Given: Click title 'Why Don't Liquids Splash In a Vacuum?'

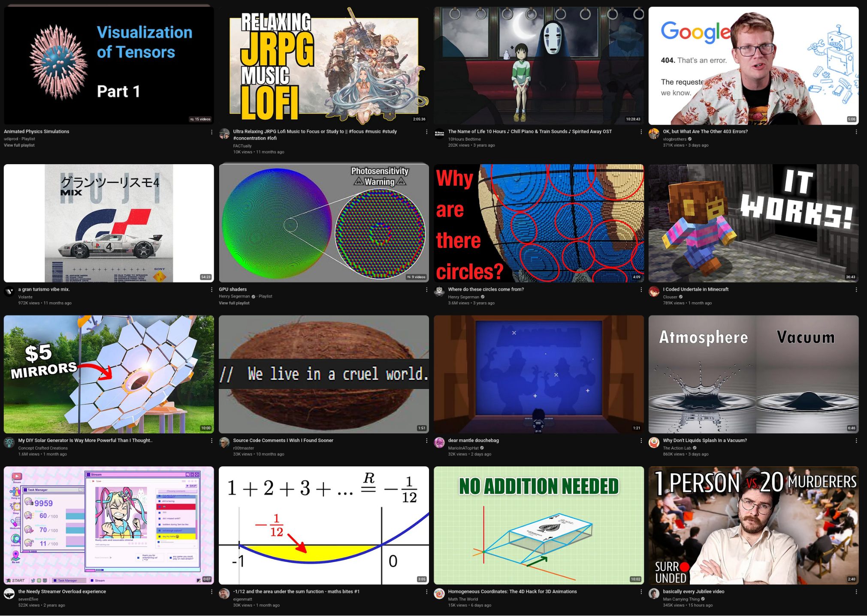Looking at the screenshot, I should click(704, 440).
